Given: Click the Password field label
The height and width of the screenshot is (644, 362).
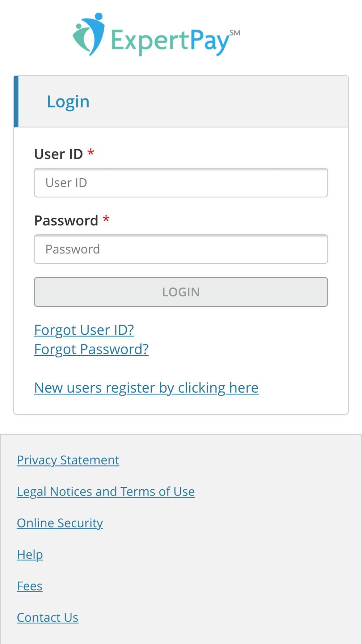Looking at the screenshot, I should click(66, 221).
